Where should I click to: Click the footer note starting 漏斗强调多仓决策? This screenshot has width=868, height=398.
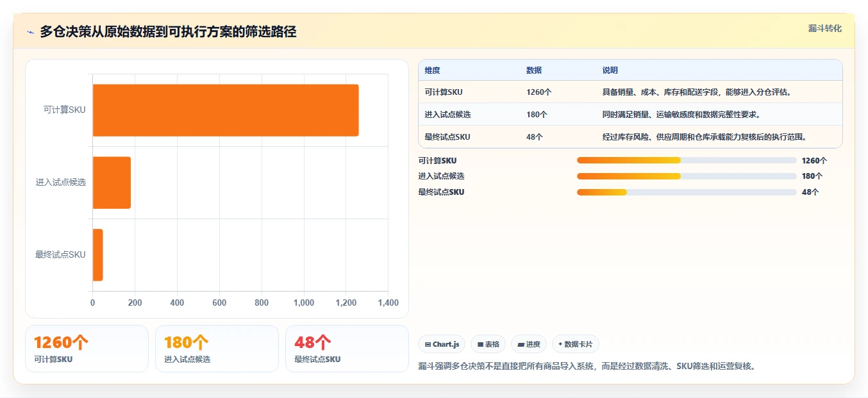pyautogui.click(x=587, y=367)
